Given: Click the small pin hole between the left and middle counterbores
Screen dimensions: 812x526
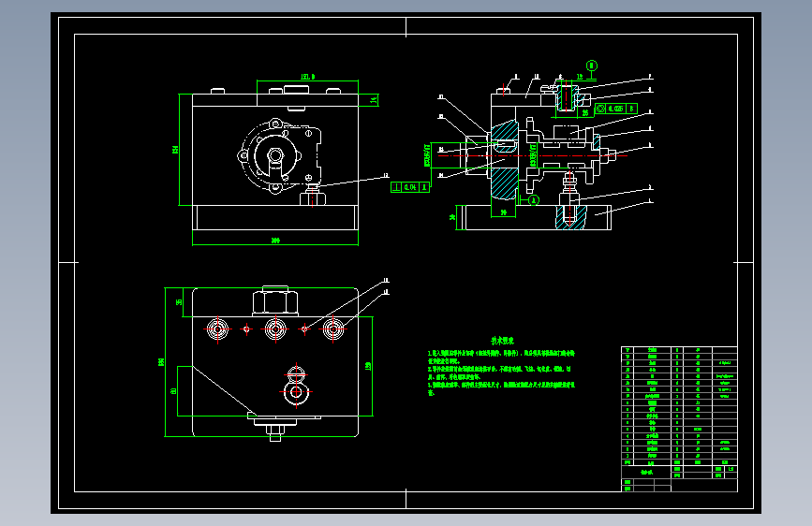Looking at the screenshot, I should click(x=246, y=329).
